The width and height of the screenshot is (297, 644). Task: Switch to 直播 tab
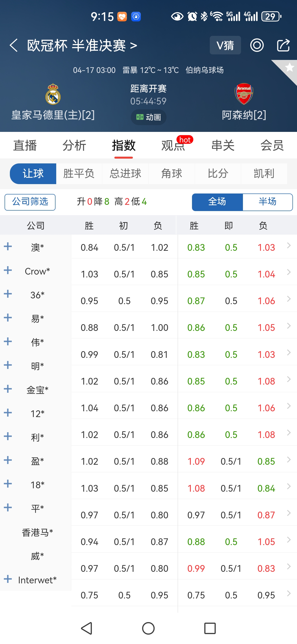(x=25, y=146)
